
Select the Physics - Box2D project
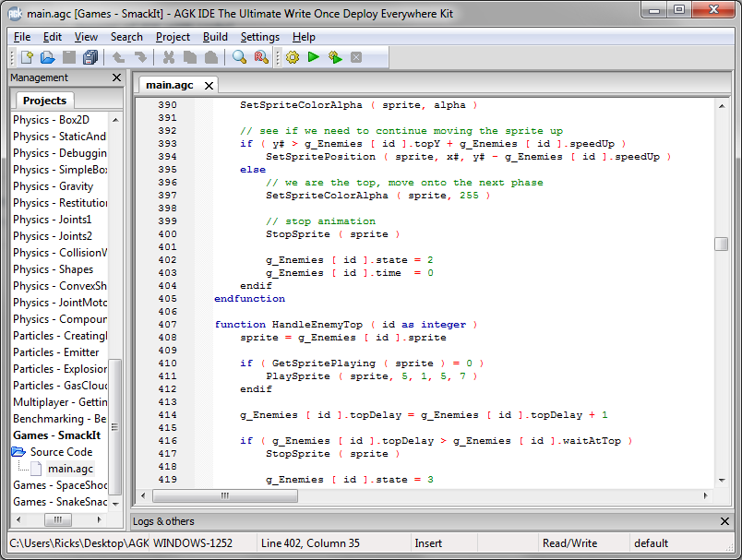point(51,120)
